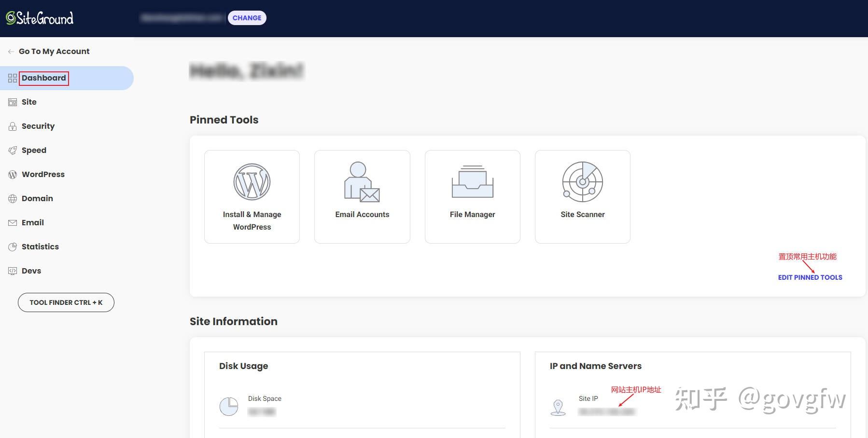Open Go To My Account
868x438 pixels.
pos(54,51)
